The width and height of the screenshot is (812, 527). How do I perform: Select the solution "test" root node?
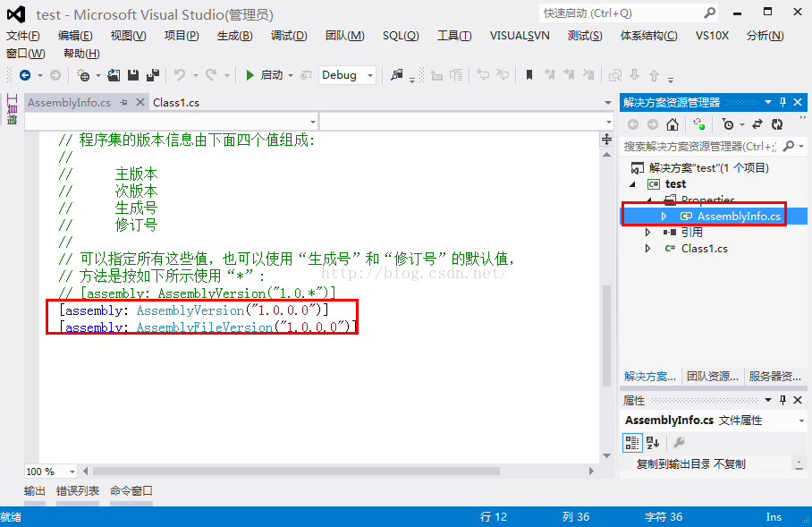point(708,168)
